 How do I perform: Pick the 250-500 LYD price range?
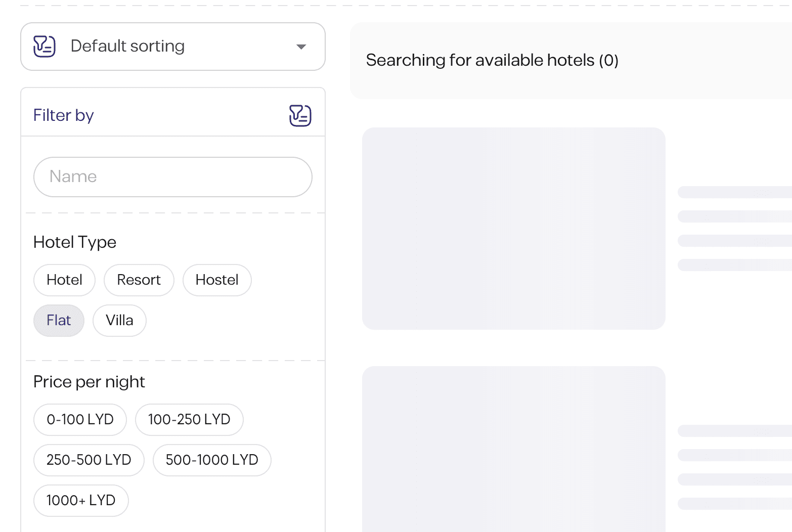[89, 460]
